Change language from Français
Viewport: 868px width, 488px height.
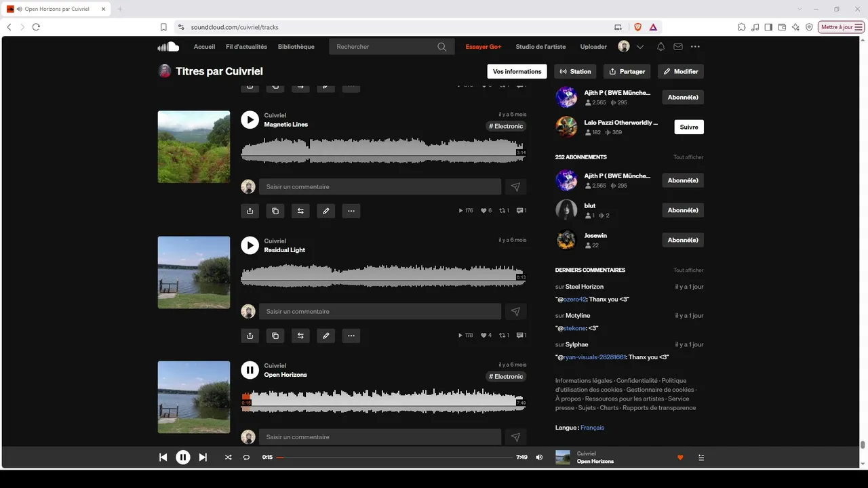coord(592,428)
